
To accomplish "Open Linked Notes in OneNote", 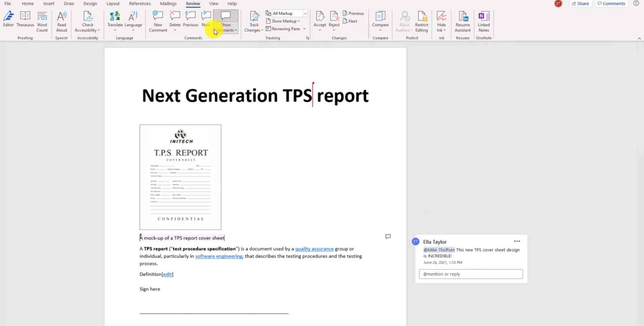I will click(483, 21).
